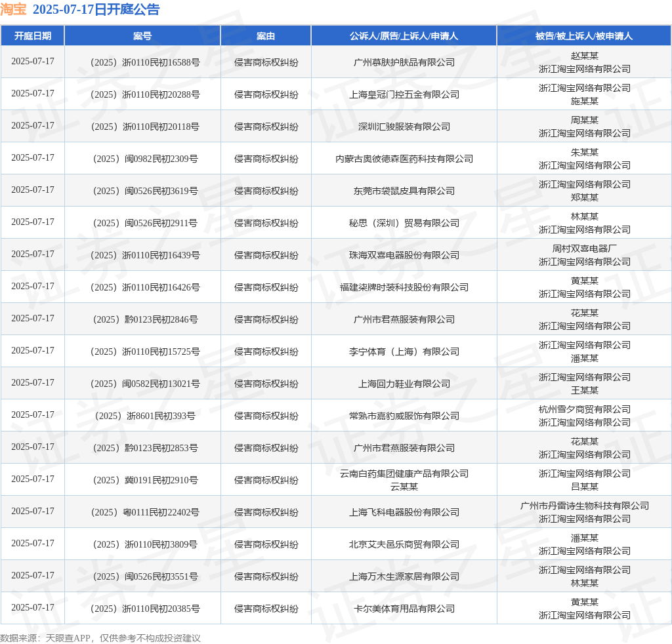Select case number 黔0123民初2853号
Screen dimensions: 672x644
(x=145, y=448)
